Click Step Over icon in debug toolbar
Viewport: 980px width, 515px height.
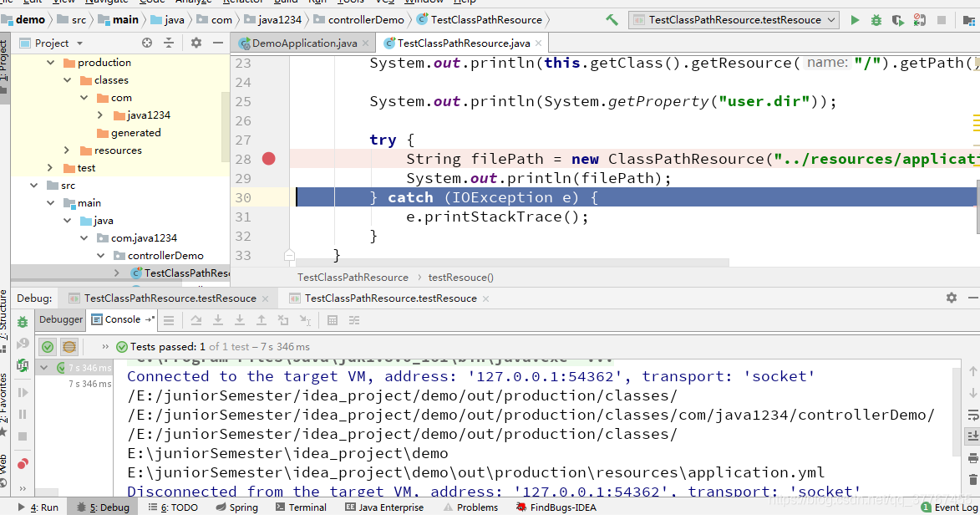coord(196,320)
